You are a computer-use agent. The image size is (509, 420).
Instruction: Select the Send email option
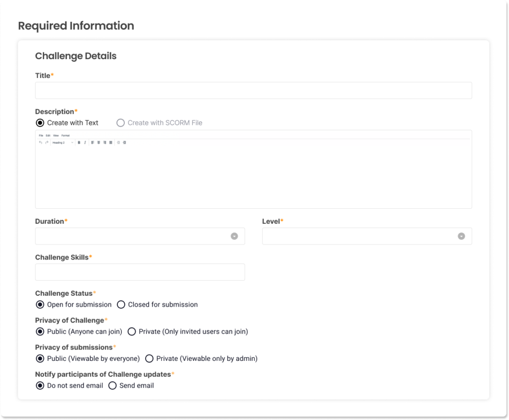[x=112, y=386]
